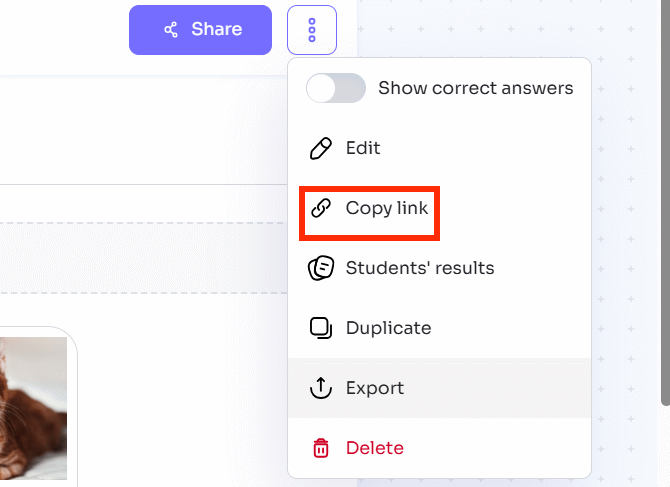This screenshot has width=670, height=487.
Task: Select the red Delete option
Action: [x=375, y=448]
